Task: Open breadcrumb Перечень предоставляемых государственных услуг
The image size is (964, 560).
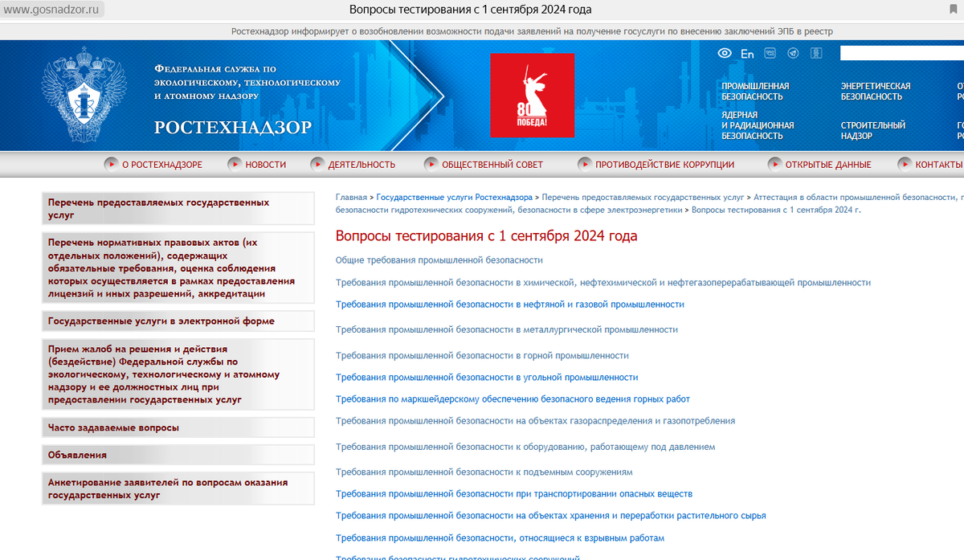Action: pyautogui.click(x=643, y=197)
